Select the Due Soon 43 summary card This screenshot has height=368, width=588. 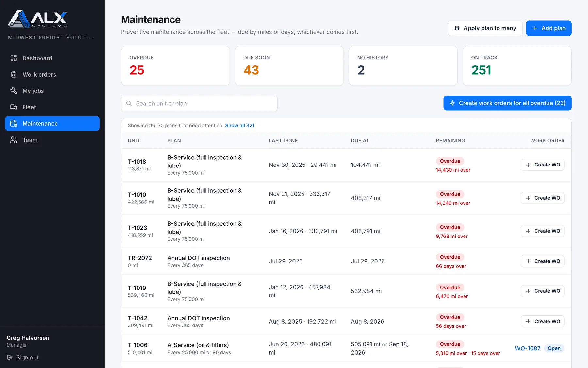point(289,66)
